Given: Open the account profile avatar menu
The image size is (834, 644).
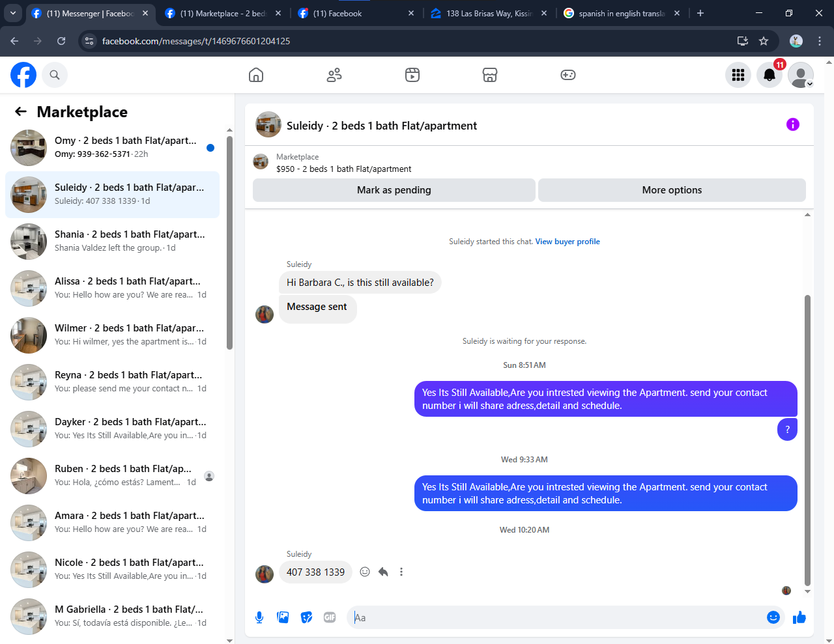Looking at the screenshot, I should pos(801,75).
